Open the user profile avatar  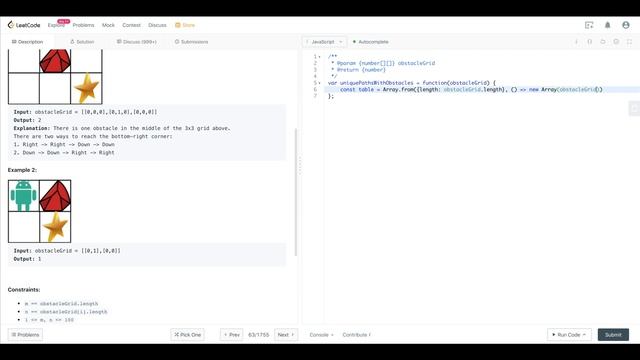(626, 25)
